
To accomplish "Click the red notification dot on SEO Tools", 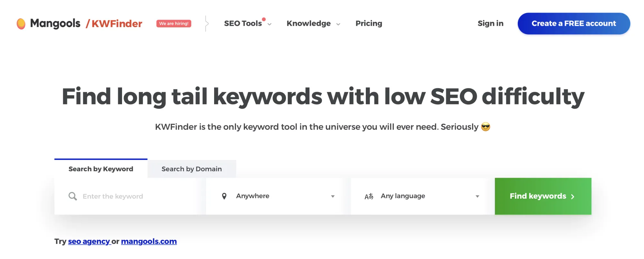I will pyautogui.click(x=264, y=19).
